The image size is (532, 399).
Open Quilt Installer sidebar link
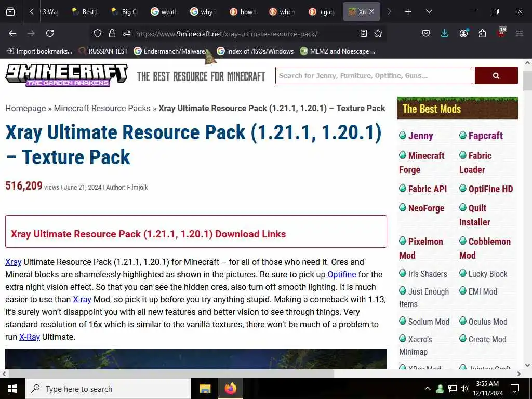[475, 215]
